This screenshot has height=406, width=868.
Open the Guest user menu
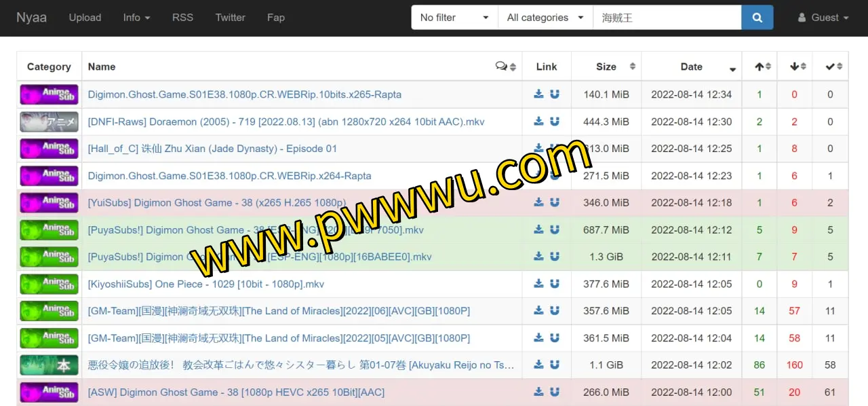click(823, 18)
